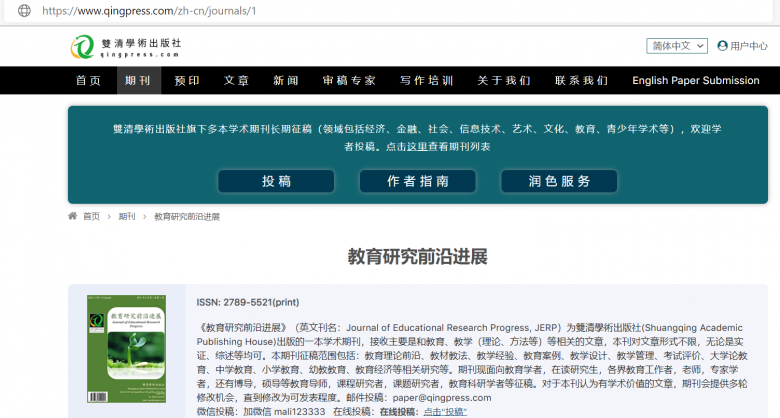The width and height of the screenshot is (780, 418).
Task: Open the 文章 navigation item
Action: (237, 81)
